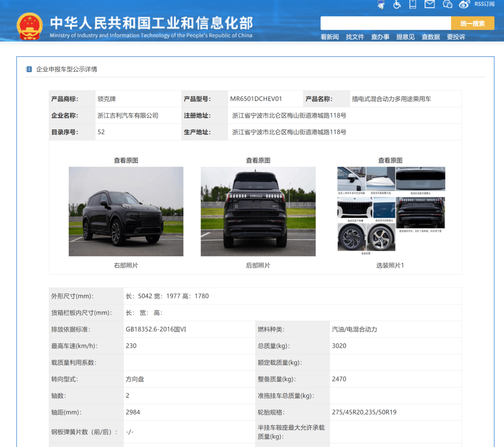
Task: Click 查看原图 above the 后部照片 image
Action: pos(258,160)
